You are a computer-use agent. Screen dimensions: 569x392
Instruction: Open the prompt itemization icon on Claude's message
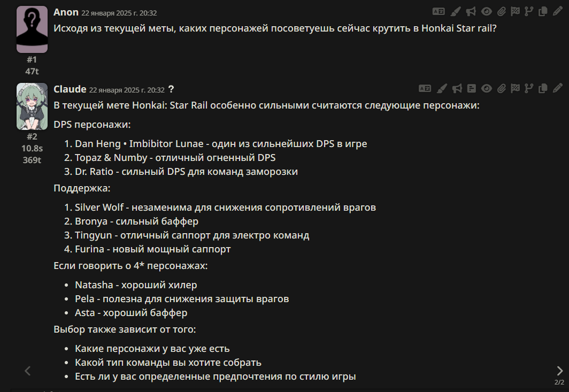pyautogui.click(x=471, y=89)
